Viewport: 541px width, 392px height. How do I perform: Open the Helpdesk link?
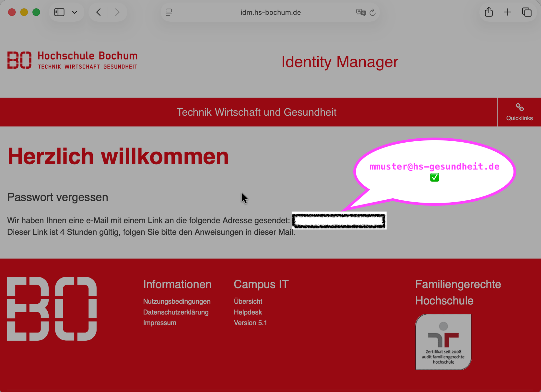248,312
